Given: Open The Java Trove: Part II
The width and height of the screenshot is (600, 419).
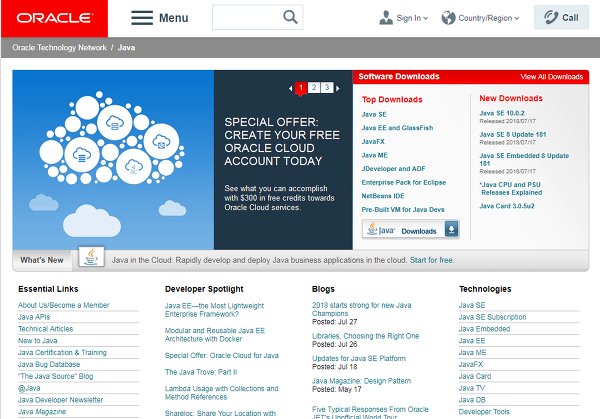Looking at the screenshot, I should (201, 372).
